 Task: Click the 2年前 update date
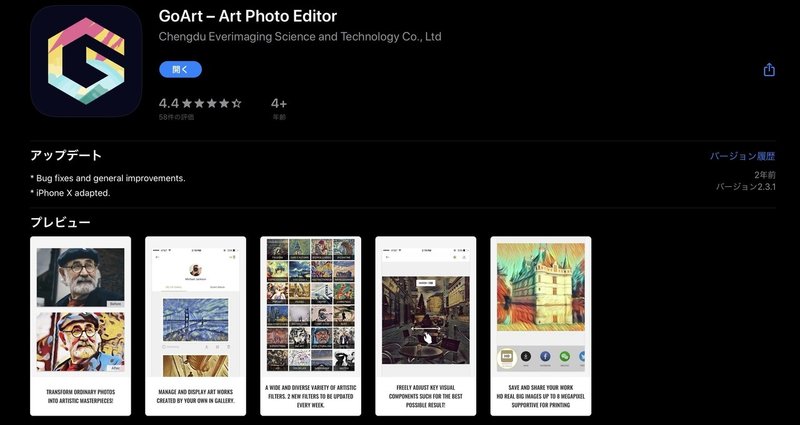(x=765, y=174)
